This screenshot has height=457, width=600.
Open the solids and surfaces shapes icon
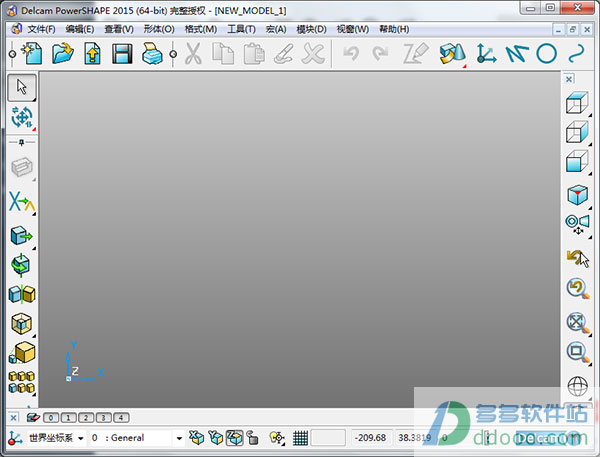coord(453,54)
